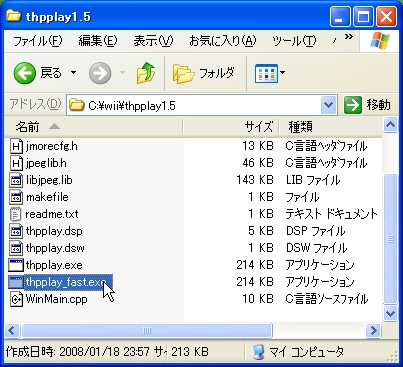This screenshot has width=403, height=367.
Task: Select the thpplay.exe application icon
Action: 16,265
